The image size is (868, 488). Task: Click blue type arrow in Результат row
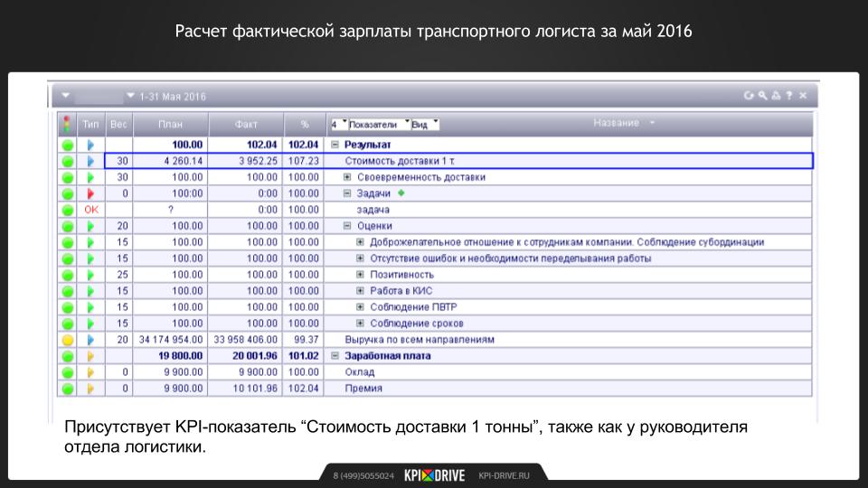pos(90,145)
